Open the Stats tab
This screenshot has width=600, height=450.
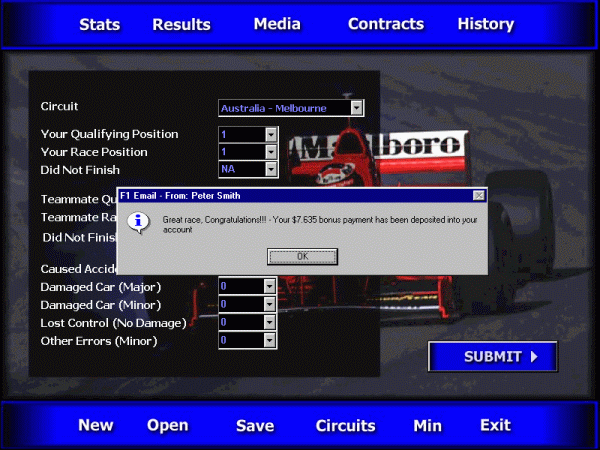coord(99,24)
